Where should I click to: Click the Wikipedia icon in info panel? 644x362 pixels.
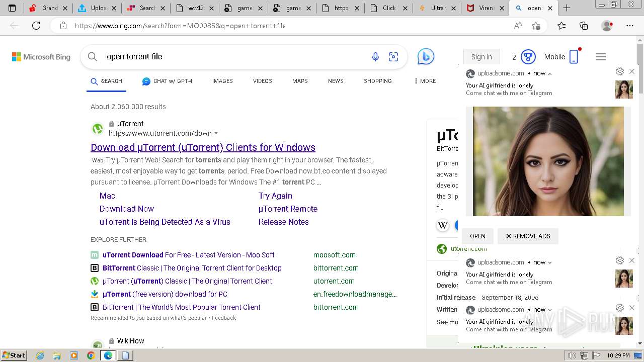443,225
